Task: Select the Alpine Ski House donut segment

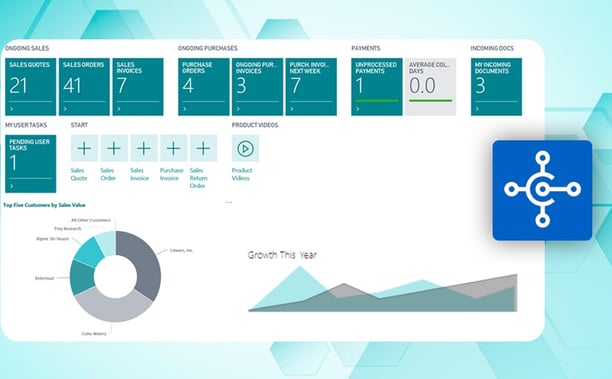Action: click(89, 252)
